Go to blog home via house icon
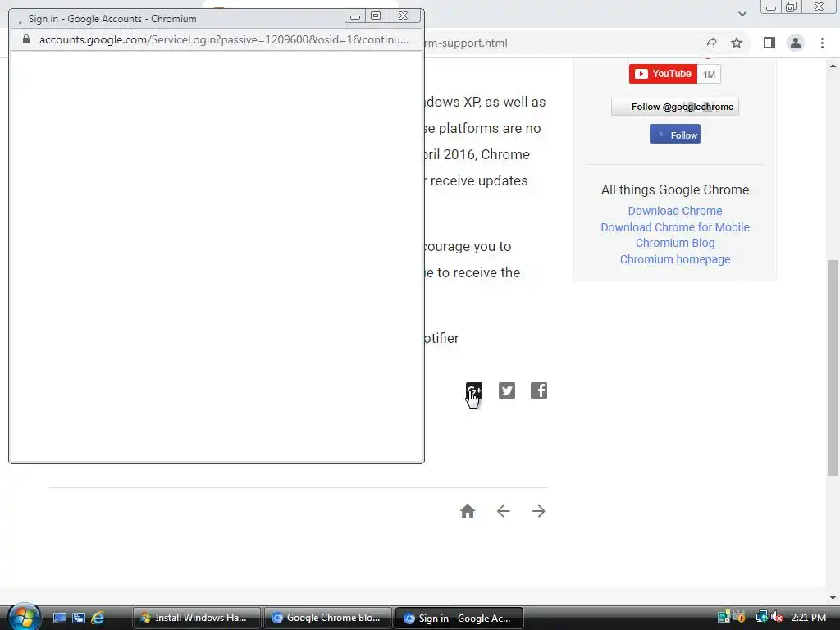The image size is (840, 630). click(x=468, y=511)
